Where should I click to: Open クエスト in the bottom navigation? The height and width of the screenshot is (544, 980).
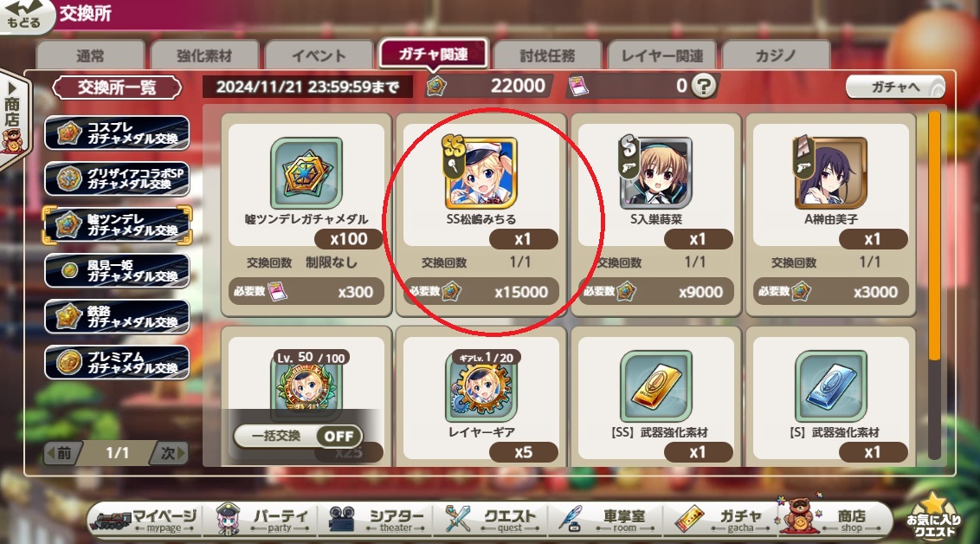[492, 519]
